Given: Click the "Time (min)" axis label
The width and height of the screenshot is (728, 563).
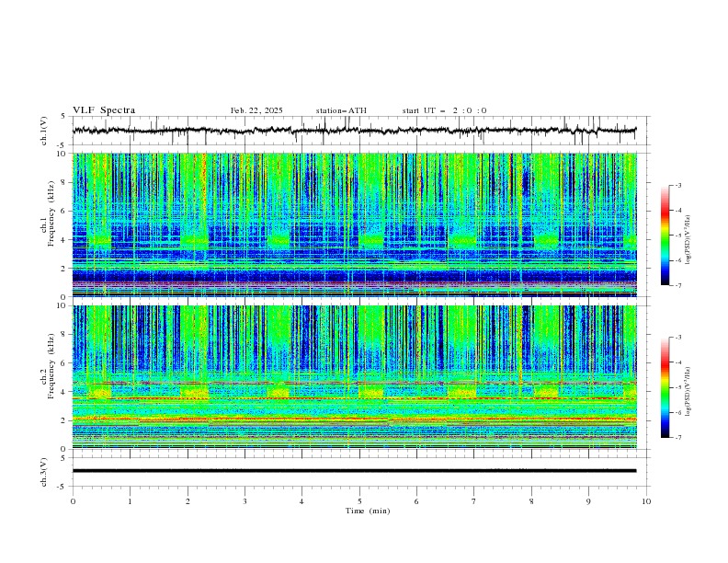Looking at the screenshot, I should [368, 511].
